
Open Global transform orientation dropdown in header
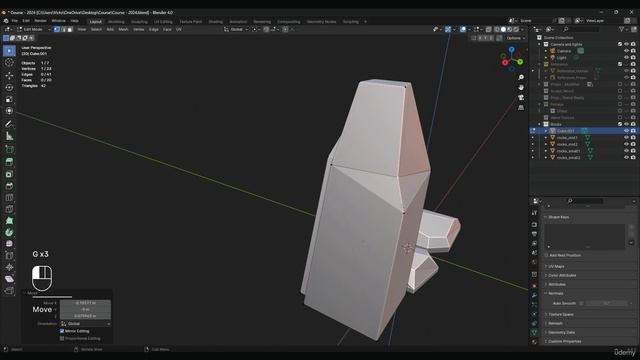(236, 29)
